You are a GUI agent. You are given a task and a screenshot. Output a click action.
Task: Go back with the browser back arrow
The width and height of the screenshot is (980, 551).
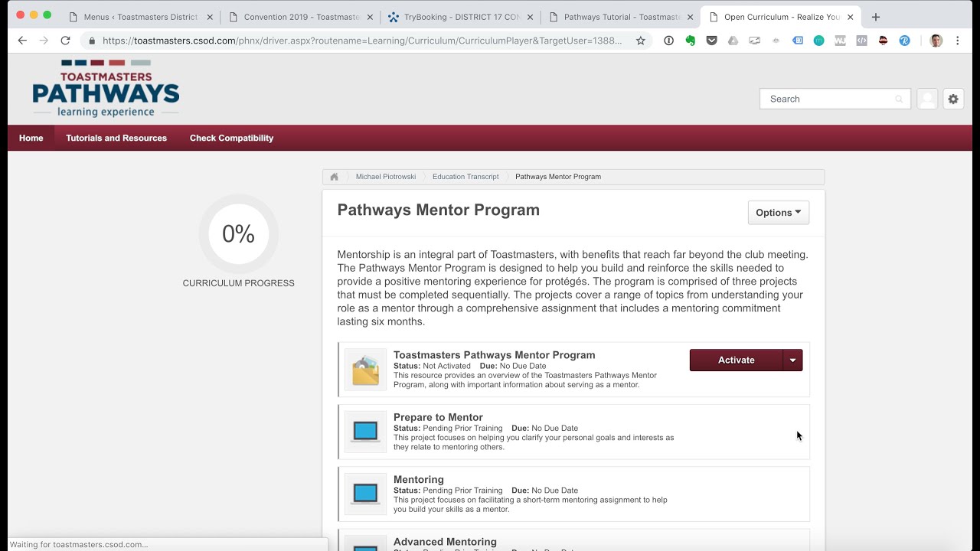click(22, 41)
